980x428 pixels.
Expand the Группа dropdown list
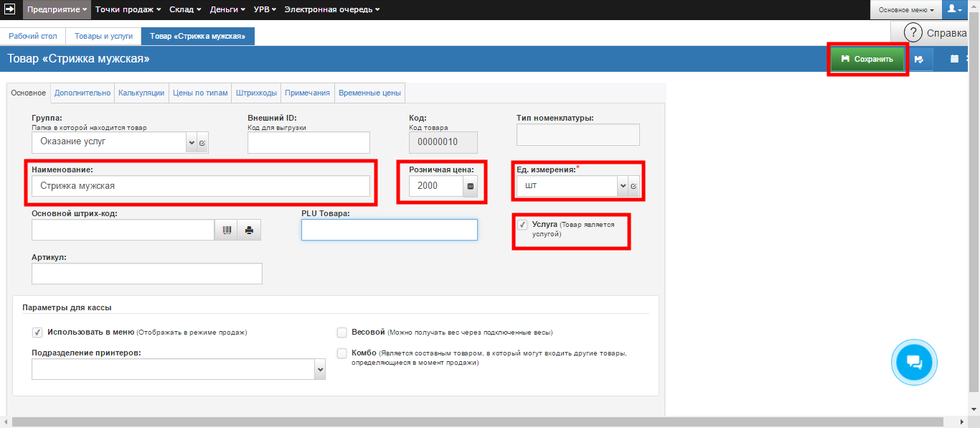[191, 143]
